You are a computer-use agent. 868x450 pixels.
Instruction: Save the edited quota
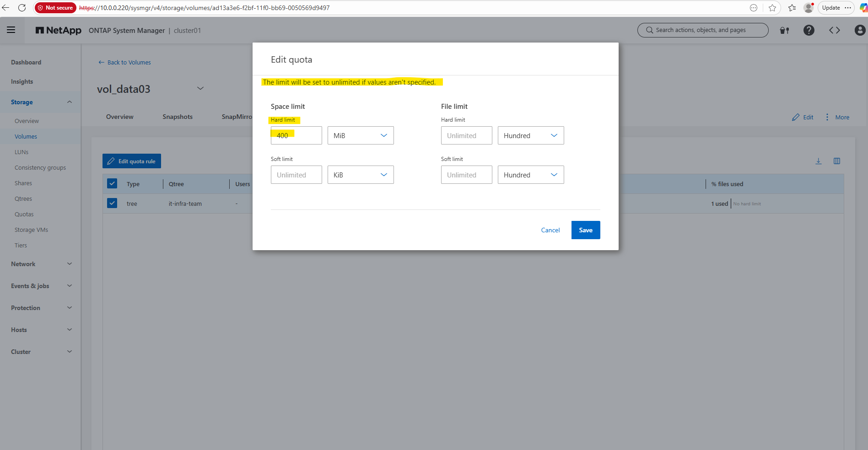[x=586, y=230]
